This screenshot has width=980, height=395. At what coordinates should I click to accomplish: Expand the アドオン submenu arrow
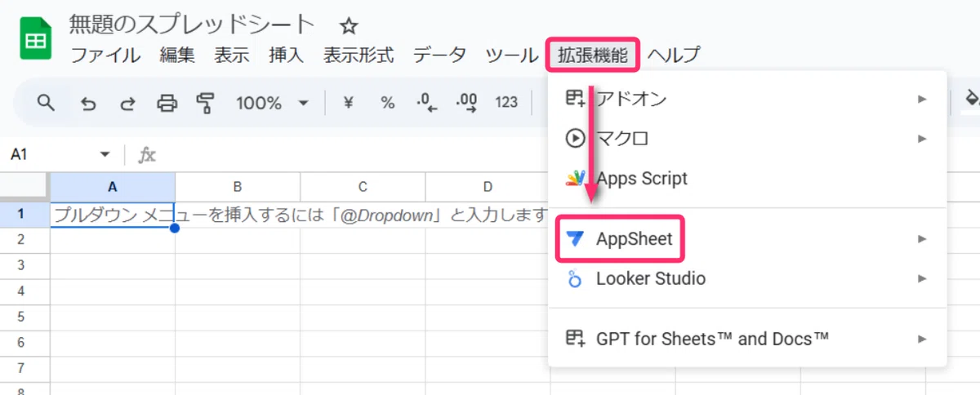pyautogui.click(x=922, y=99)
